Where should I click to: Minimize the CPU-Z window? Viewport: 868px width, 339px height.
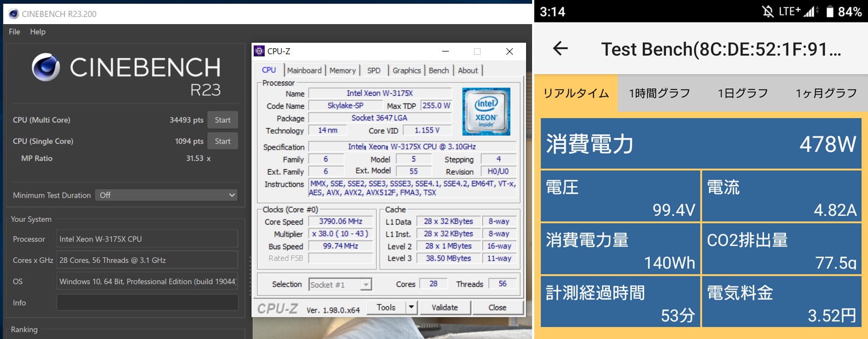click(446, 51)
